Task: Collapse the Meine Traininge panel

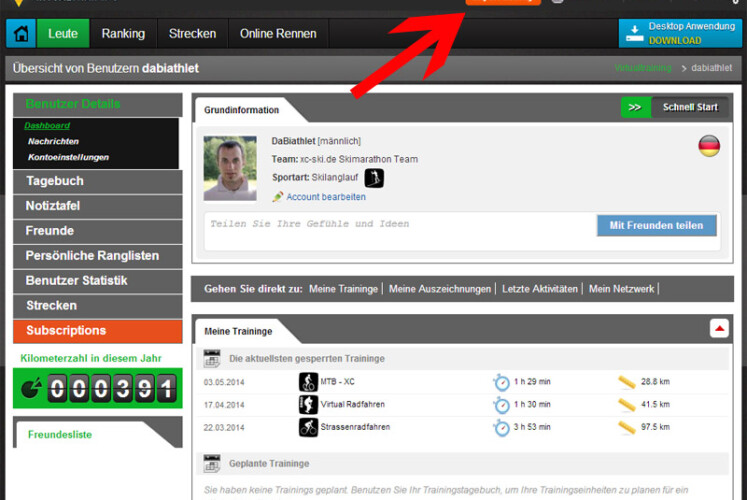Action: pos(718,328)
